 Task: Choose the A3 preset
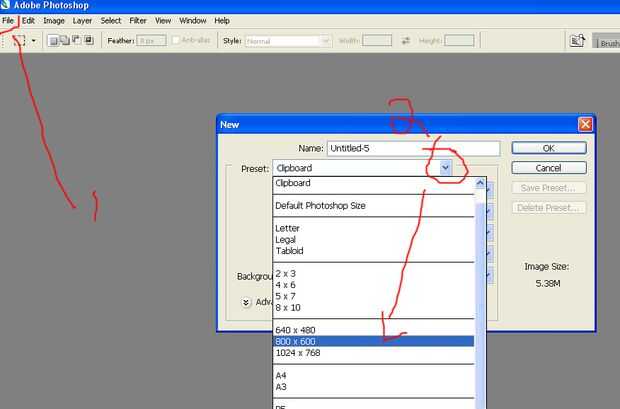point(374,387)
